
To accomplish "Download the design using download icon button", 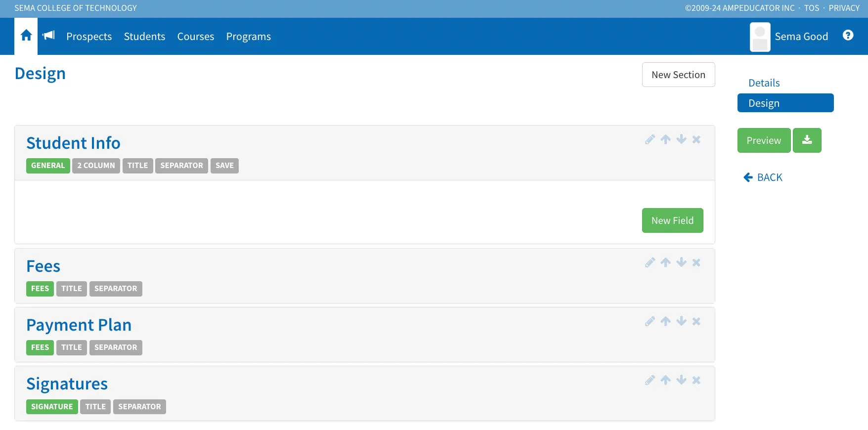I will (807, 140).
